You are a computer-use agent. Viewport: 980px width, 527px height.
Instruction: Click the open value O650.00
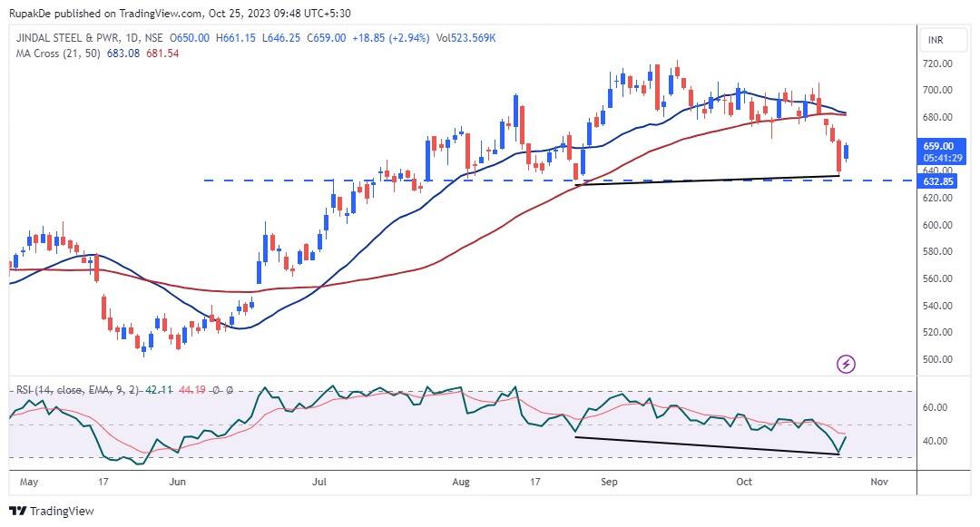click(x=190, y=37)
